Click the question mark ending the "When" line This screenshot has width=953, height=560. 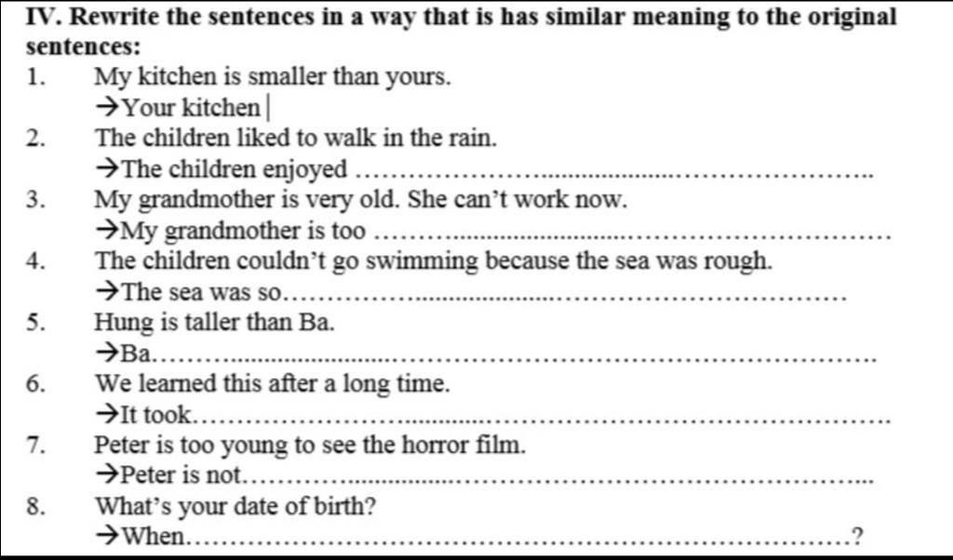pos(856,537)
